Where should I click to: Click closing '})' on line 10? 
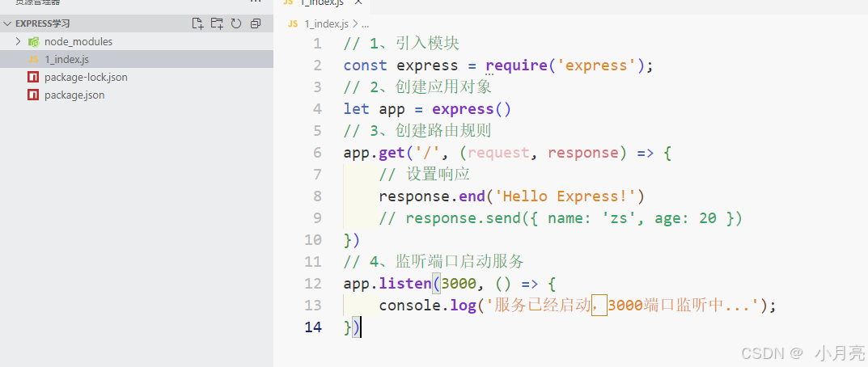coord(352,240)
